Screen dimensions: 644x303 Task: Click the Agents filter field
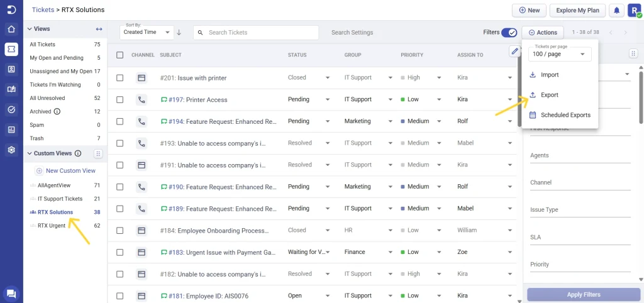click(x=580, y=156)
